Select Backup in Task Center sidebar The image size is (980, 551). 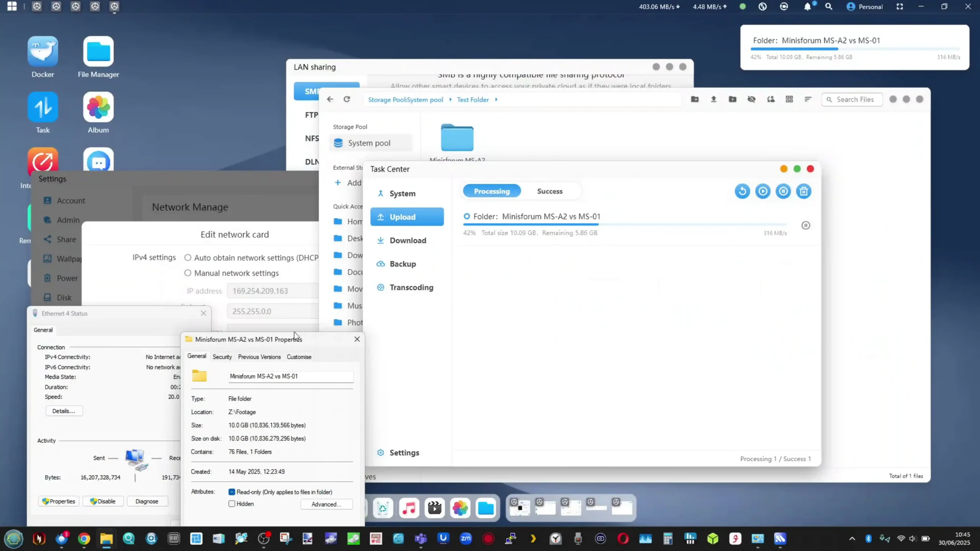coord(407,264)
